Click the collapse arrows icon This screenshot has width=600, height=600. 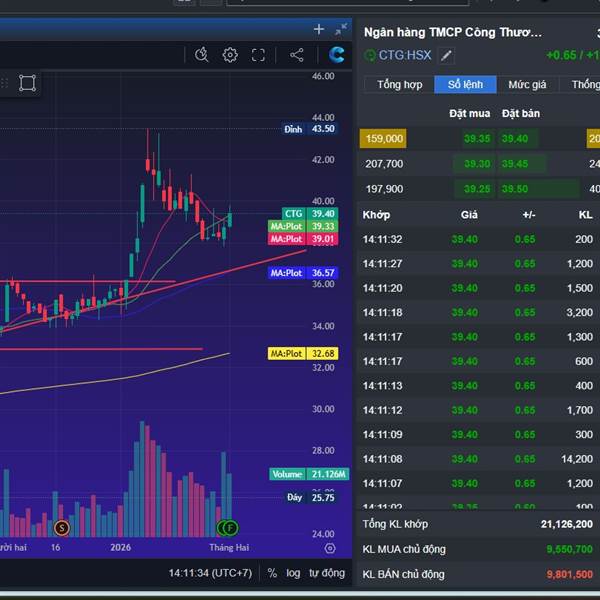tap(341, 29)
